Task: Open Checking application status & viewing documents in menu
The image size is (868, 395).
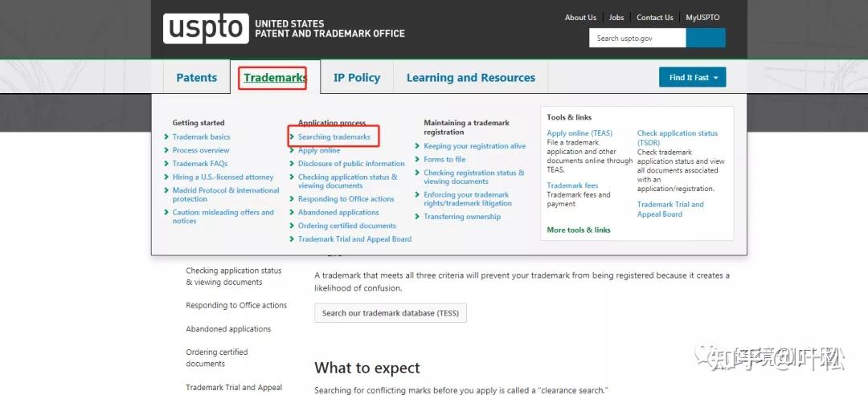Action: point(348,181)
